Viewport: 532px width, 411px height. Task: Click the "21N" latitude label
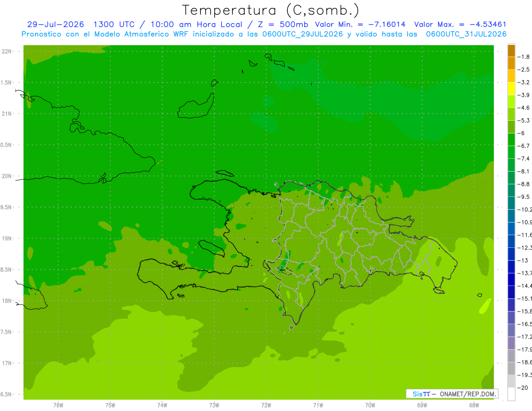tap(7, 114)
